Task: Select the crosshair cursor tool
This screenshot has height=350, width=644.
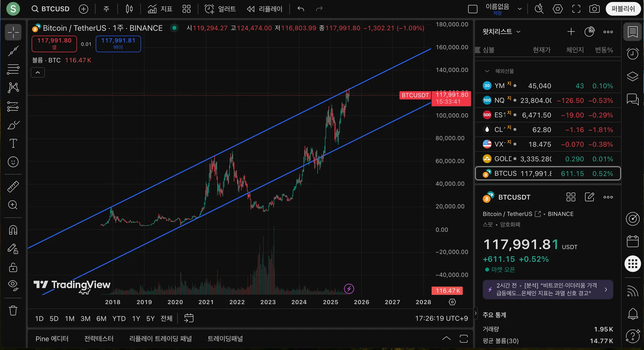Action: pos(13,32)
